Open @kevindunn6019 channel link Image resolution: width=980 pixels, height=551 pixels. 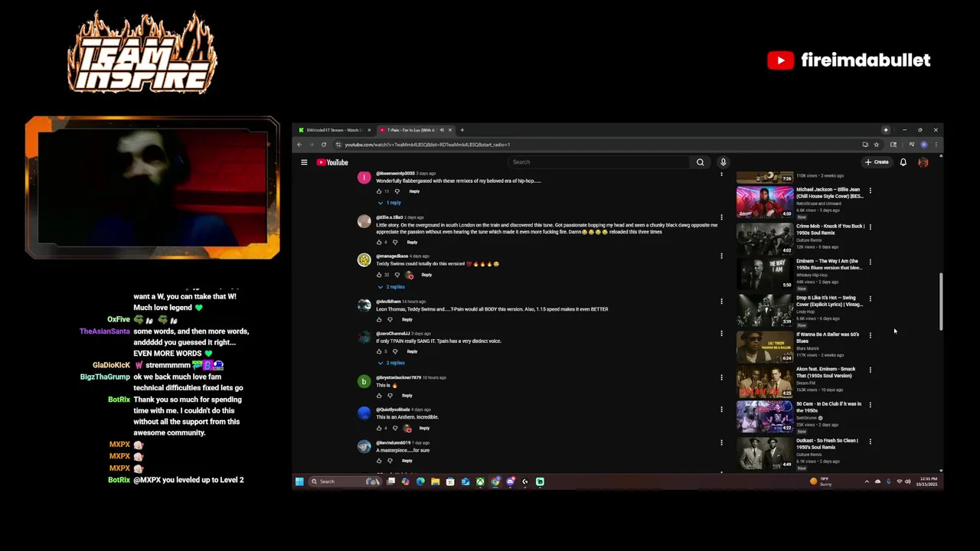pos(393,443)
